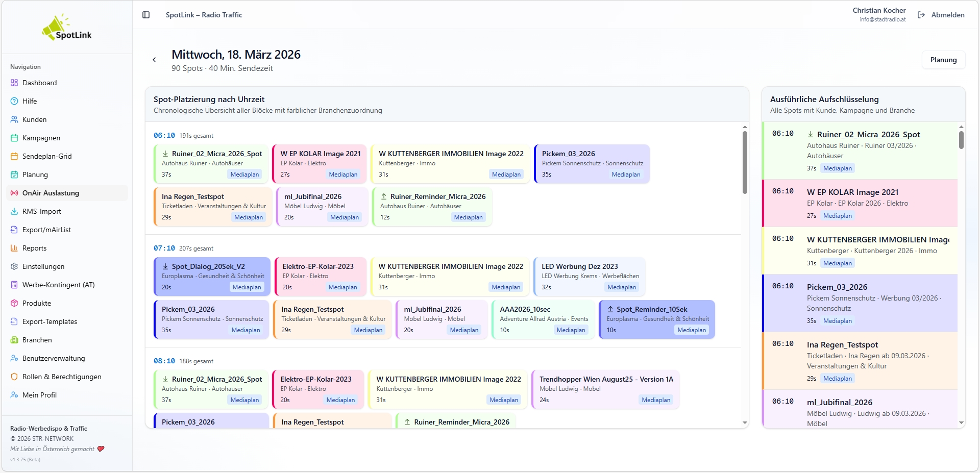Click the scrollbar in the Aufschlüsselung panel
980x473 pixels.
961,140
